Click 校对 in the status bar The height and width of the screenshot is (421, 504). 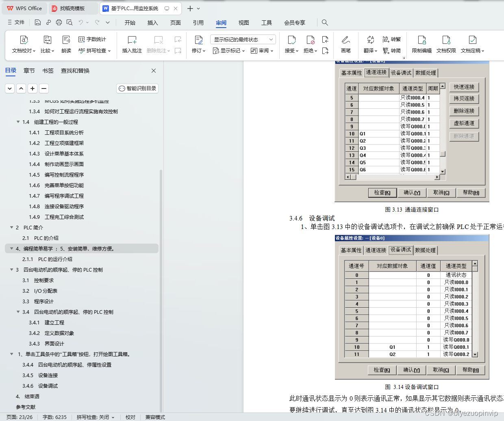coord(130,417)
